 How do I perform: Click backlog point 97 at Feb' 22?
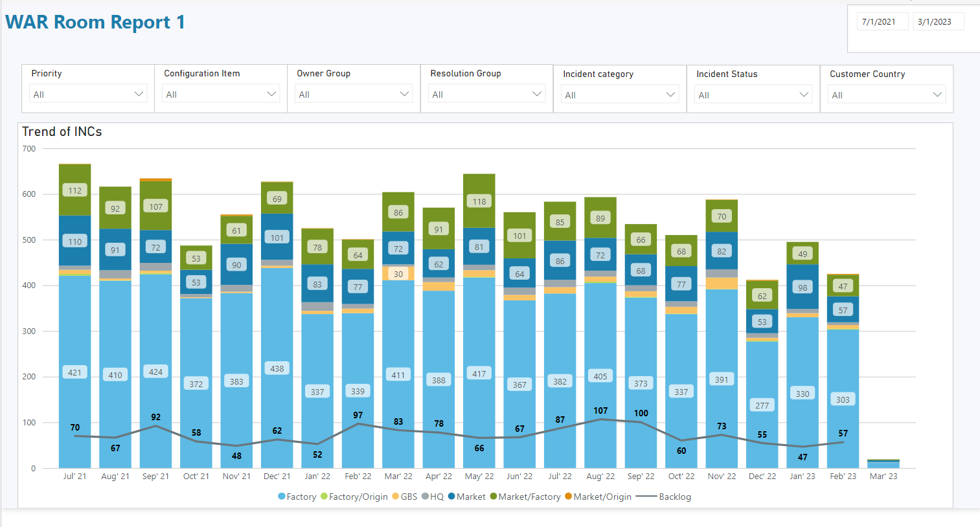(358, 423)
